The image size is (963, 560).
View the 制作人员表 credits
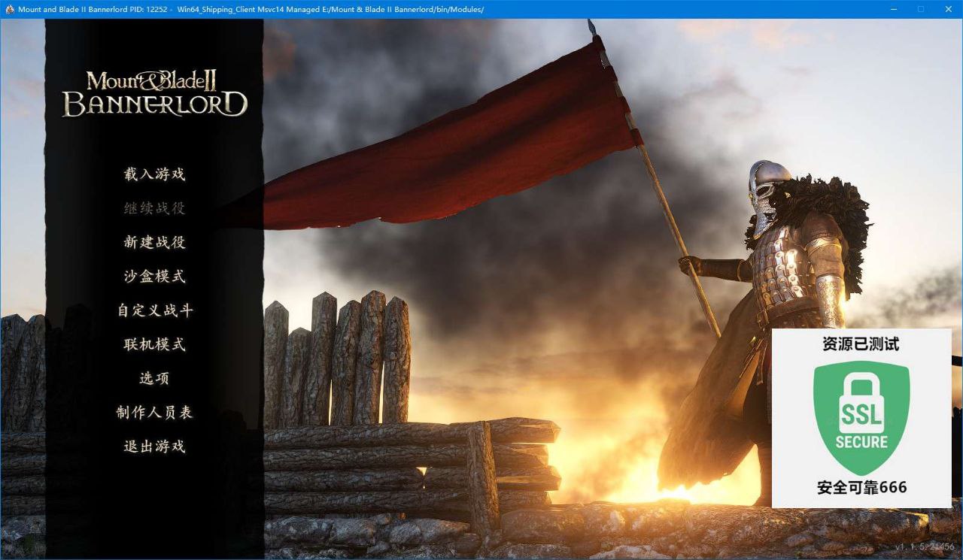155,412
